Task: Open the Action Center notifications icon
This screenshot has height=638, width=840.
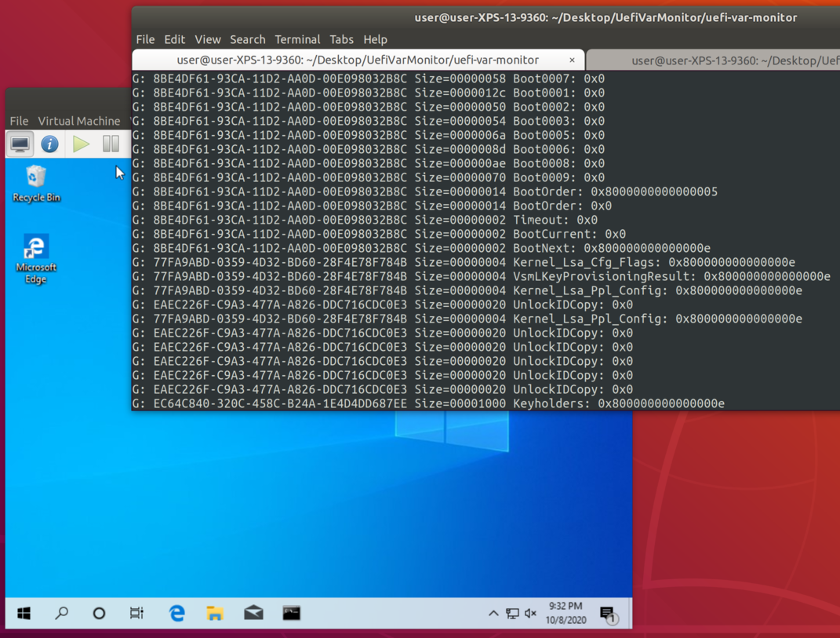Action: [x=608, y=614]
